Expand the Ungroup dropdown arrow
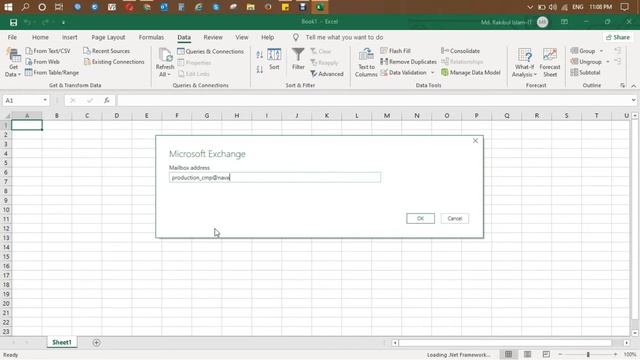 [608, 62]
